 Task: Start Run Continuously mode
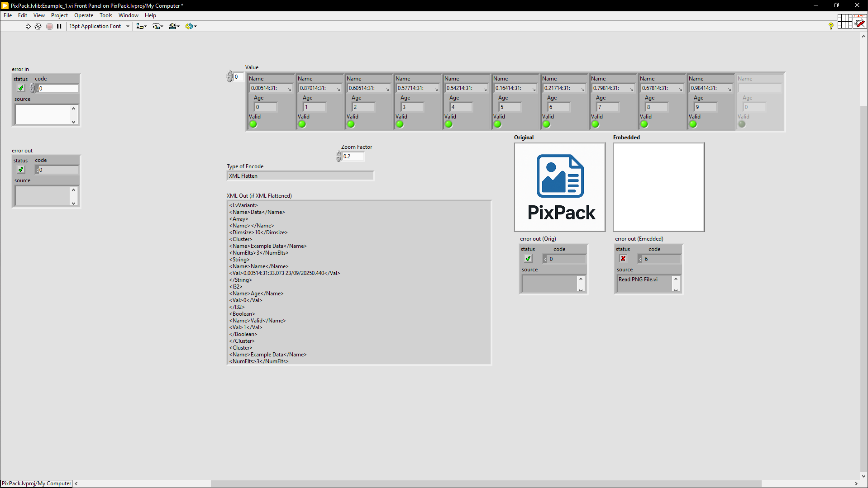(x=38, y=26)
